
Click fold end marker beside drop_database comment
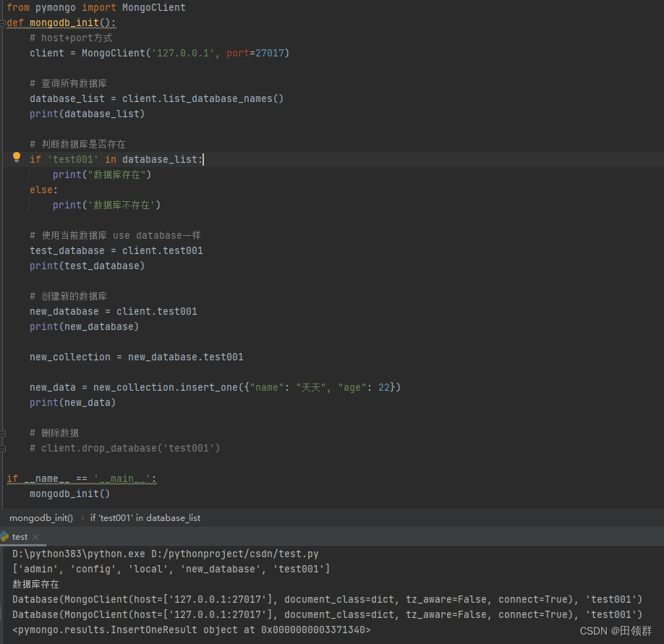(x=3, y=448)
